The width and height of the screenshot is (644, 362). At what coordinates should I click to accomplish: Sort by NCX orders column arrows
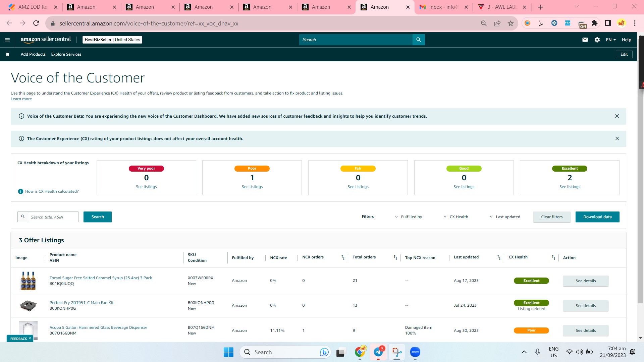click(x=343, y=257)
